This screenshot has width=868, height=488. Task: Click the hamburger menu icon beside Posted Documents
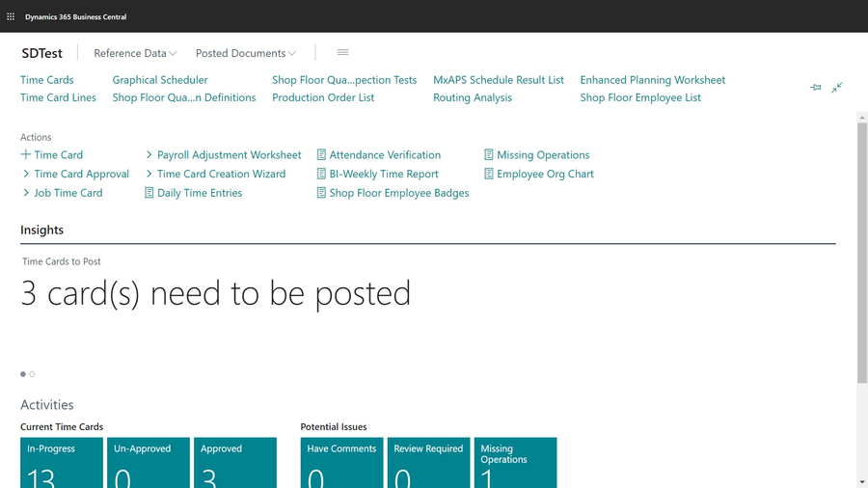pyautogui.click(x=342, y=53)
